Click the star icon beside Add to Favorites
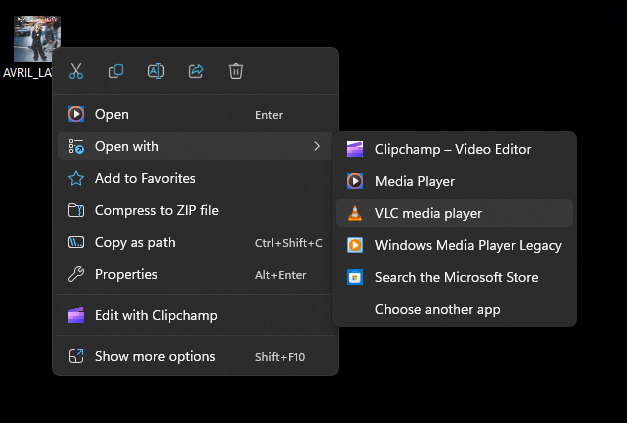 click(76, 178)
